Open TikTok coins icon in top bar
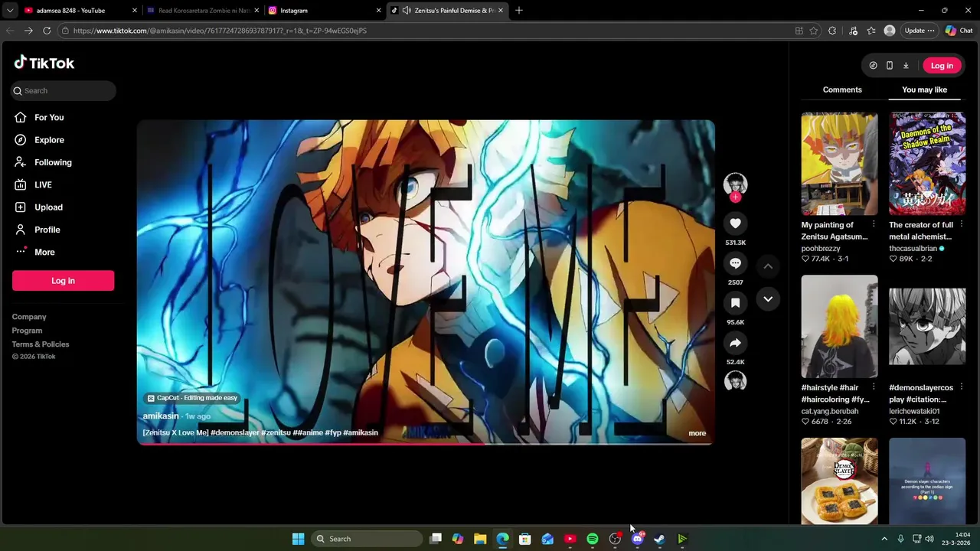The height and width of the screenshot is (551, 980). (873, 66)
